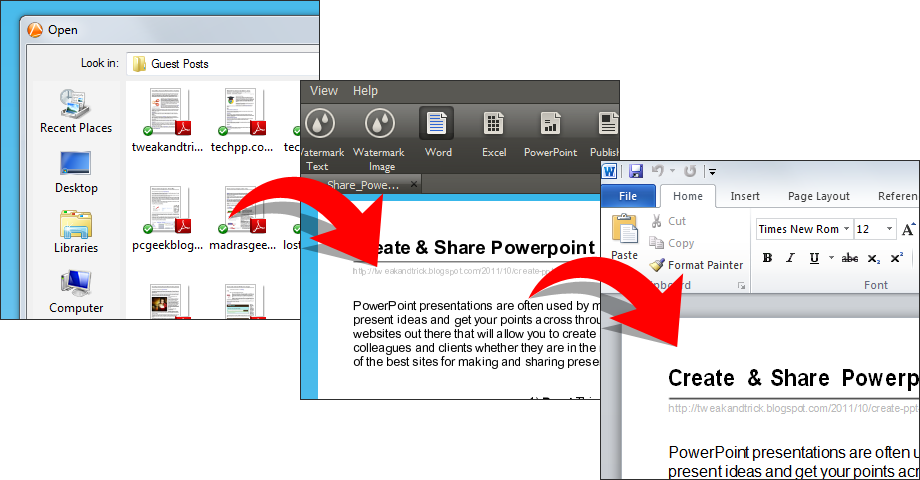Screen dimensions: 920x480
Task: Click the tweakandtrick URL in the Word document
Action: click(x=793, y=408)
